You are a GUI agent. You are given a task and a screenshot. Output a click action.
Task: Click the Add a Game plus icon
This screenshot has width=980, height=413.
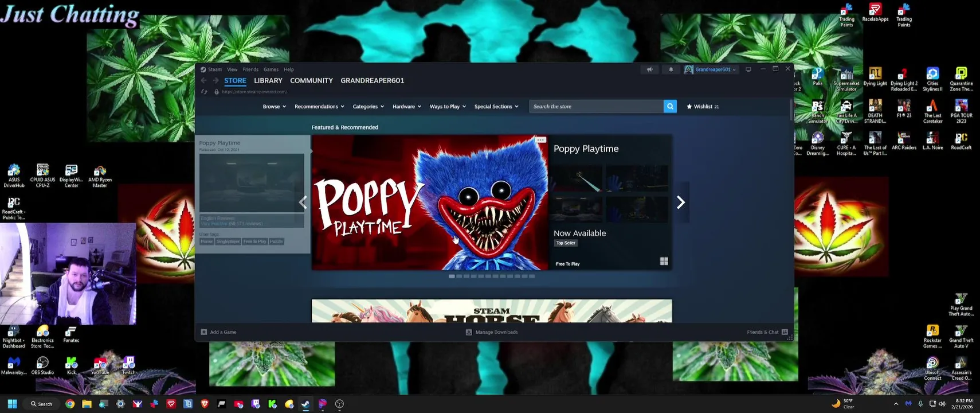coord(204,332)
